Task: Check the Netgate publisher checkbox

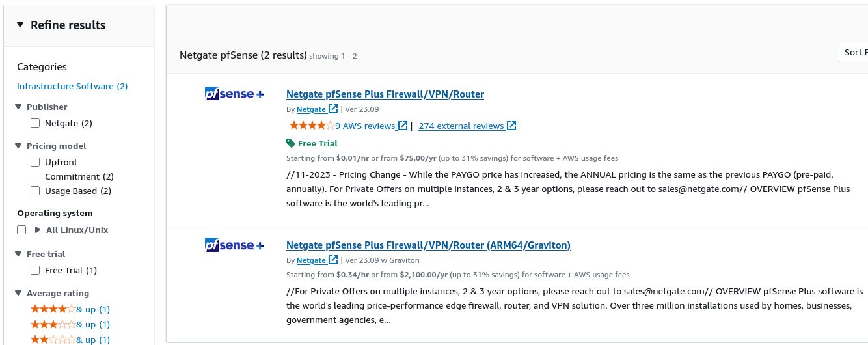Action: (x=35, y=123)
